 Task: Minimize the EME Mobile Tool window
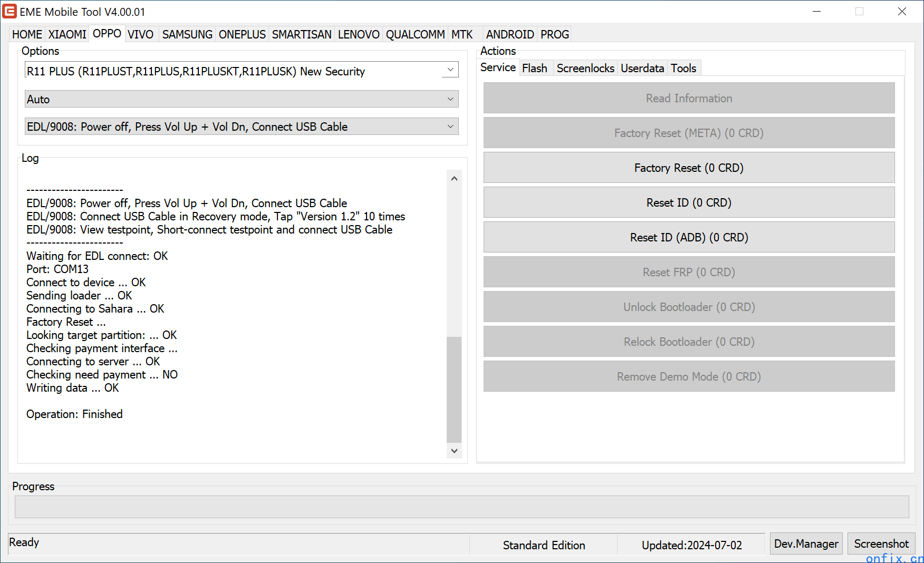(x=816, y=11)
